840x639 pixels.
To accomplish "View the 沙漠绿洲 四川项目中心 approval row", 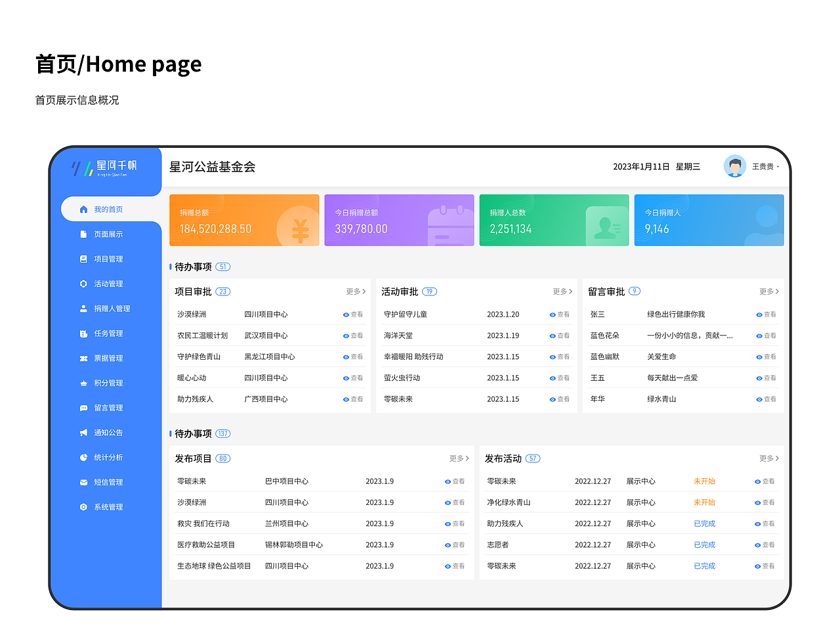I will click(x=270, y=315).
